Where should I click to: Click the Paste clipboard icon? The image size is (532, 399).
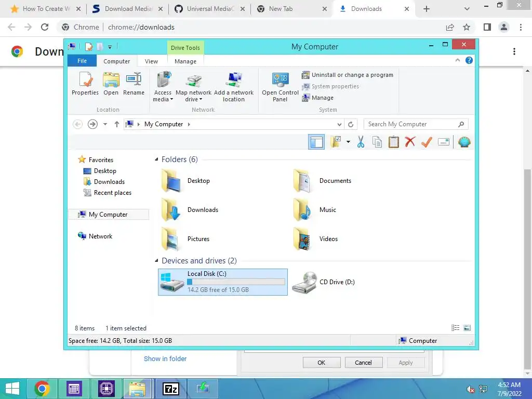click(x=394, y=142)
